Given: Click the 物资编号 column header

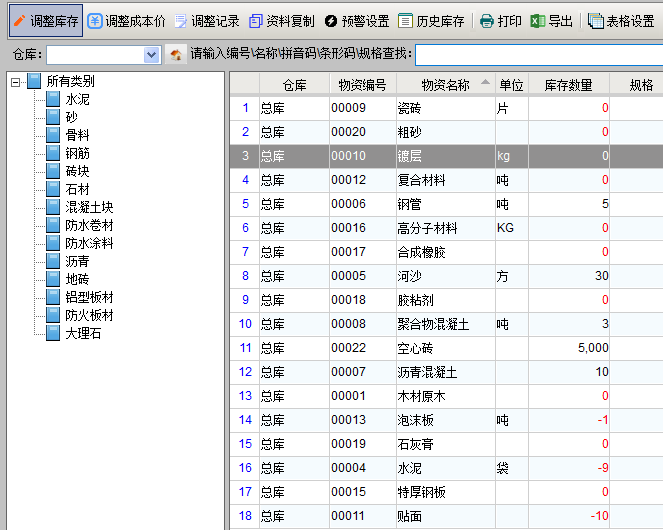Looking at the screenshot, I should point(362,85).
